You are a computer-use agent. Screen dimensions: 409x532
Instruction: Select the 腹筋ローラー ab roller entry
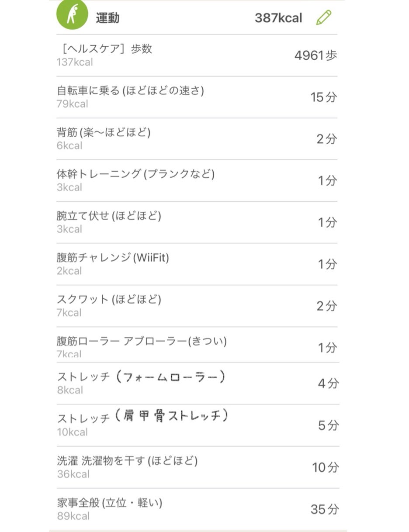197,346
